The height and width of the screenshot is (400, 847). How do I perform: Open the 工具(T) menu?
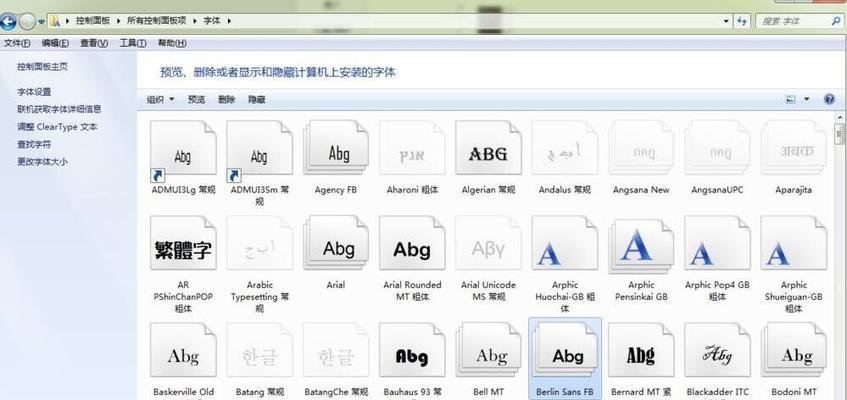pos(133,43)
